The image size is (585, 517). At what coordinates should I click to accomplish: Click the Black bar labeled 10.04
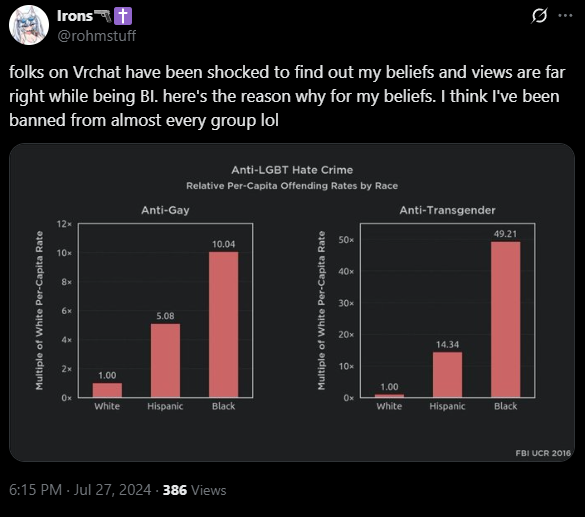(223, 325)
